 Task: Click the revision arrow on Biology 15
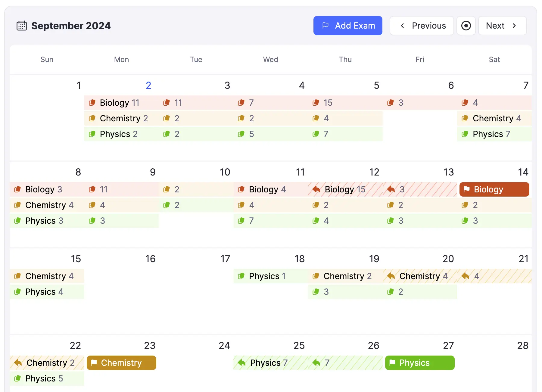point(316,189)
